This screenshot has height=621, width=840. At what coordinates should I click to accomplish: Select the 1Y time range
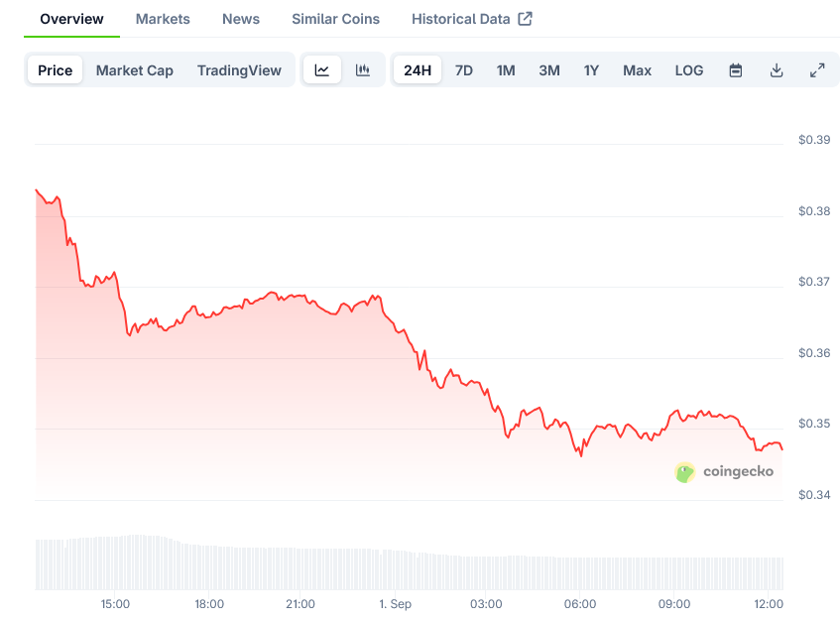[x=591, y=70]
